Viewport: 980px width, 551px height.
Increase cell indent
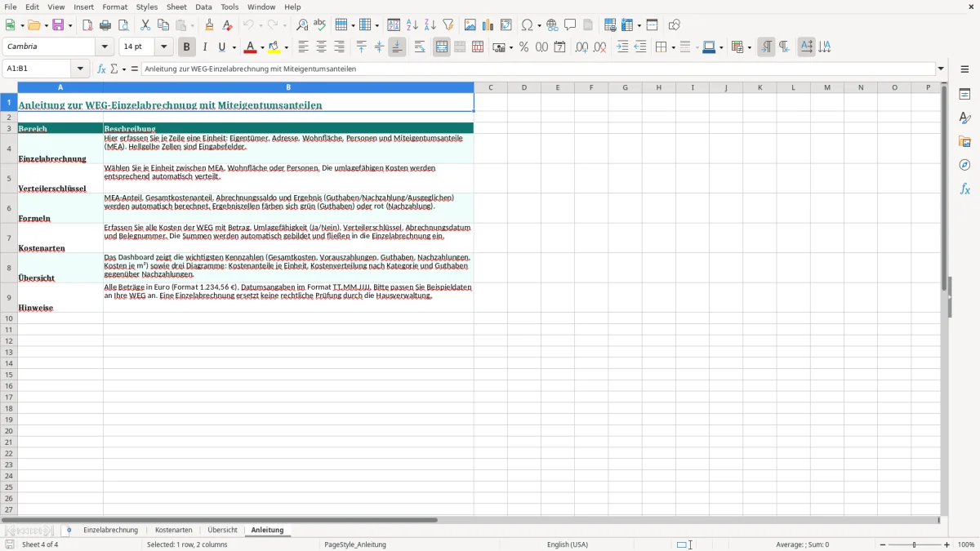pos(622,47)
